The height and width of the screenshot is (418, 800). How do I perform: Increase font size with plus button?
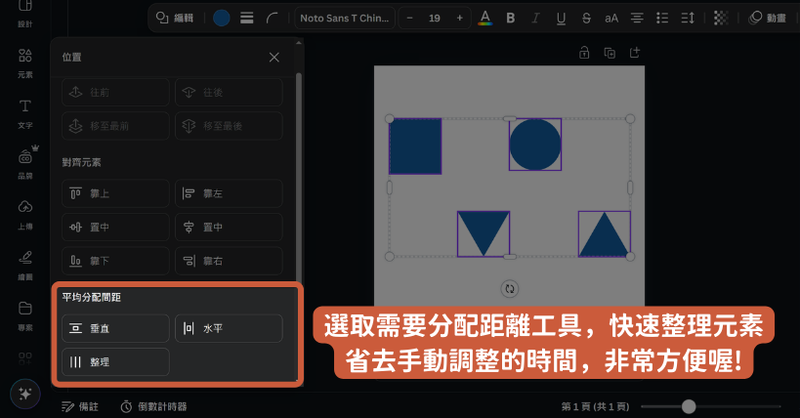(460, 18)
